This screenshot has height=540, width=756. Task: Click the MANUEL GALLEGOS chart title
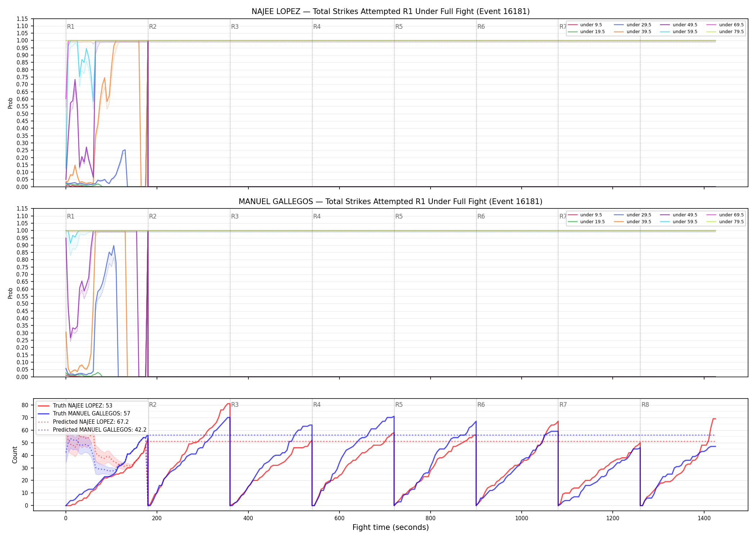point(391,202)
